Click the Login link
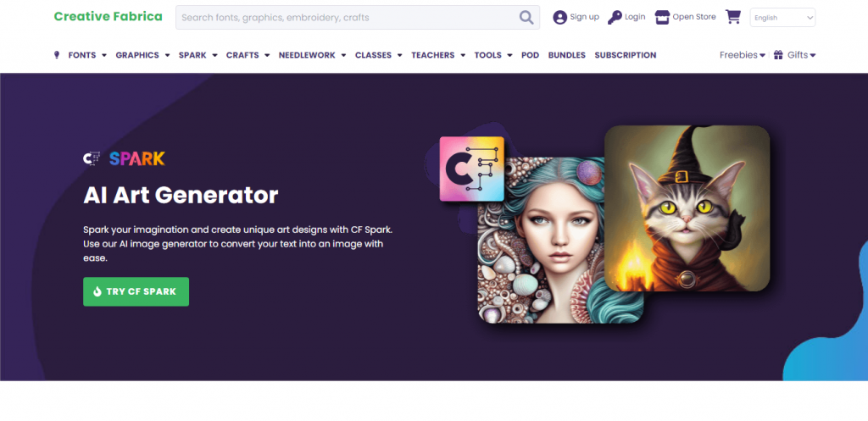 pos(635,17)
